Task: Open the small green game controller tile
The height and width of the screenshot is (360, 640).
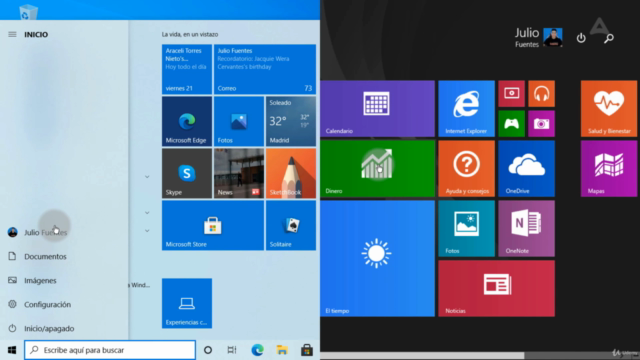Action: coord(511,123)
